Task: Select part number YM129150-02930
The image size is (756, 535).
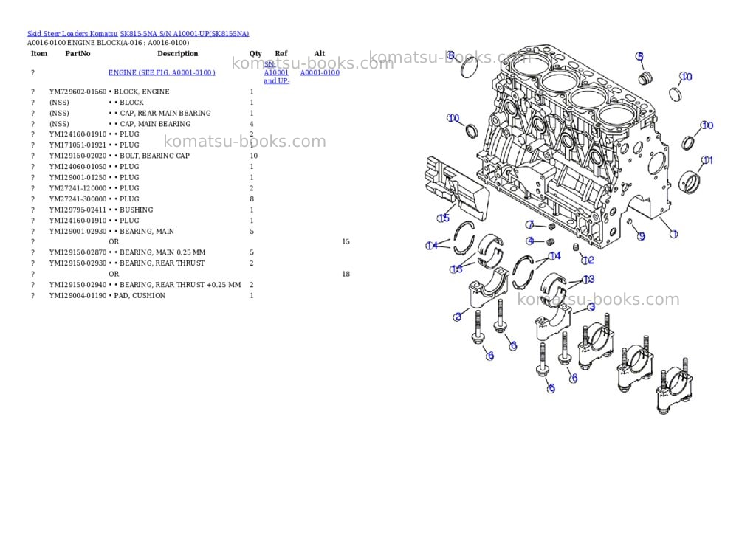Action: point(78,263)
